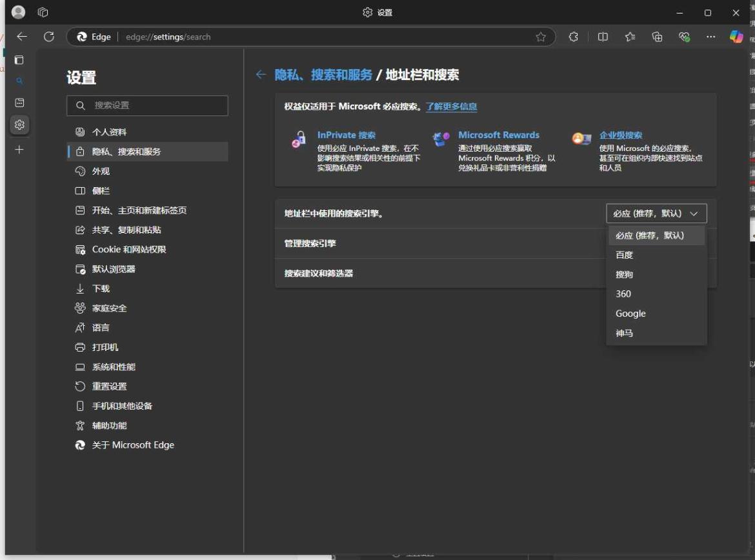755x560 pixels.
Task: Open a new tab with plus icon
Action: (19, 150)
